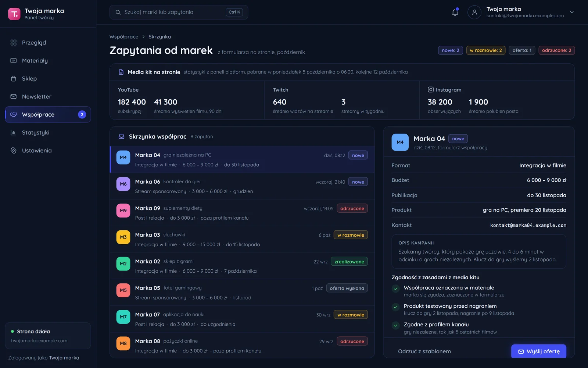Click the Instagram icon in media kit

pos(431,90)
